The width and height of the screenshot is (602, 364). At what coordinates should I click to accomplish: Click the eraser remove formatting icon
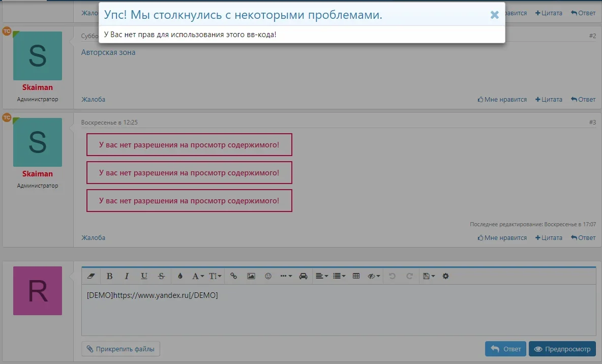tap(92, 276)
